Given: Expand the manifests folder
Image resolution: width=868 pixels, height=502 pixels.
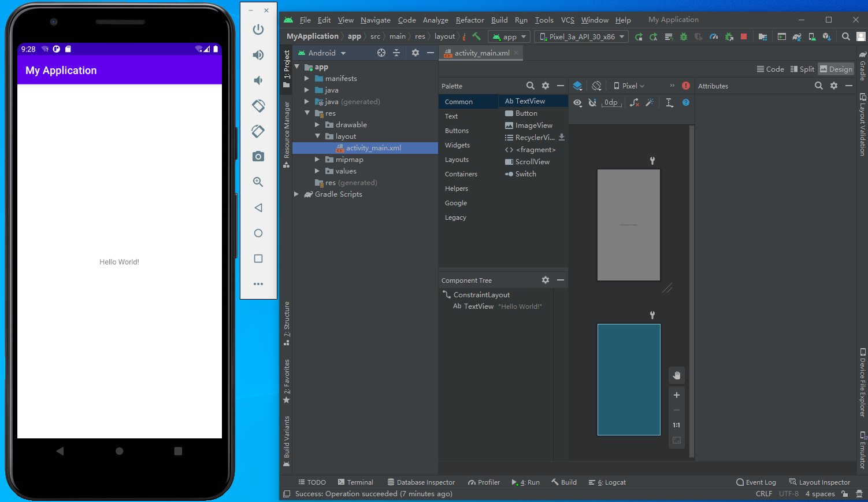Looking at the screenshot, I should click(x=307, y=78).
